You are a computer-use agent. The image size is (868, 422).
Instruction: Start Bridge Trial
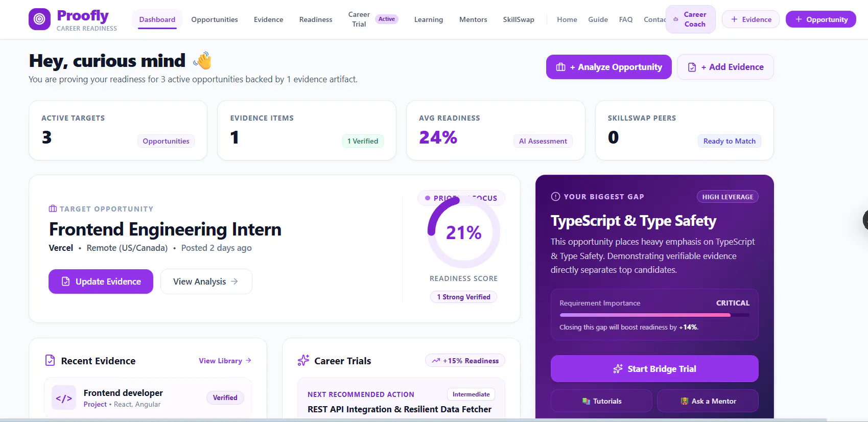(x=654, y=369)
